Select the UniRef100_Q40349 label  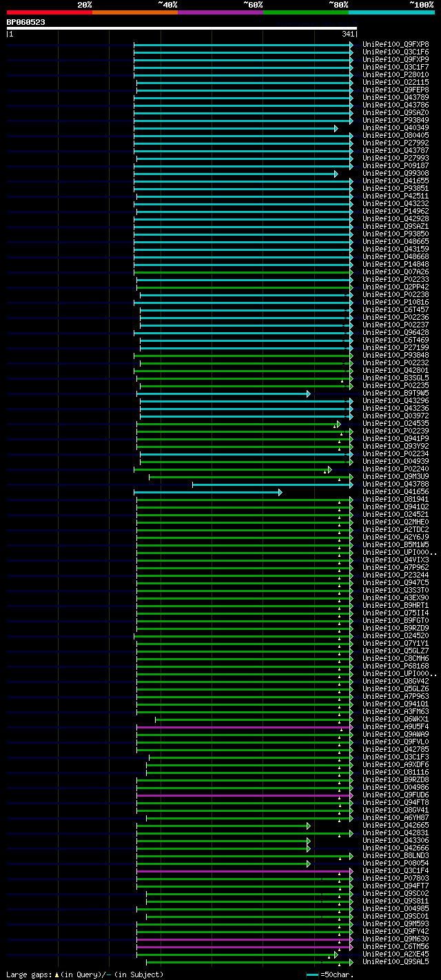pyautogui.click(x=396, y=128)
